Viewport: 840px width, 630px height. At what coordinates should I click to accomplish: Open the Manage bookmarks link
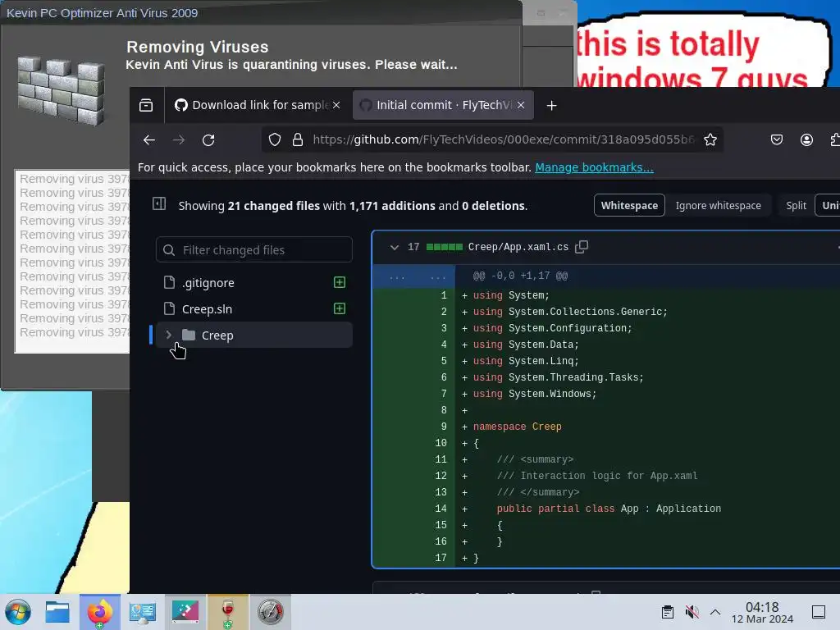pyautogui.click(x=594, y=167)
